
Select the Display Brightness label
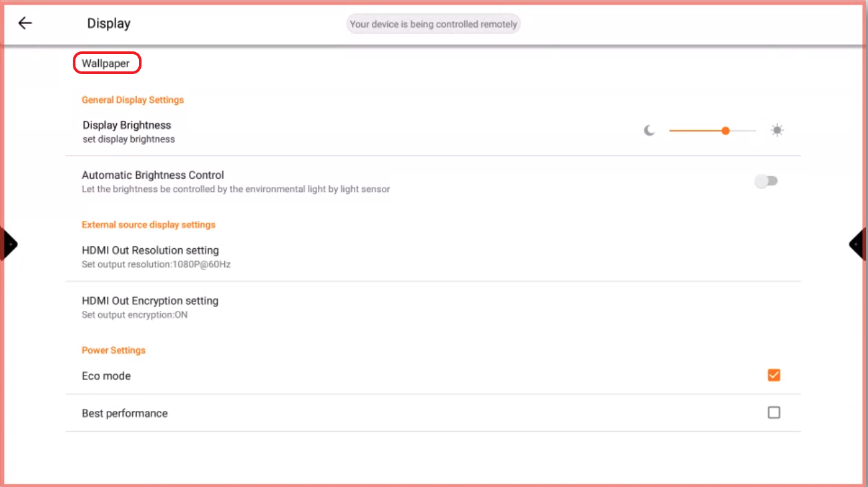pyautogui.click(x=127, y=125)
